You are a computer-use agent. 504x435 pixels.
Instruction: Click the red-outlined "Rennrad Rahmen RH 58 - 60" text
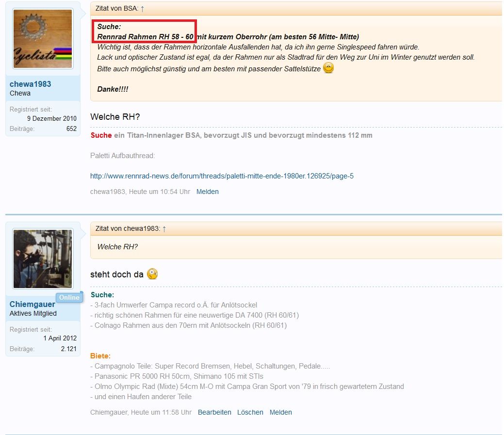145,36
